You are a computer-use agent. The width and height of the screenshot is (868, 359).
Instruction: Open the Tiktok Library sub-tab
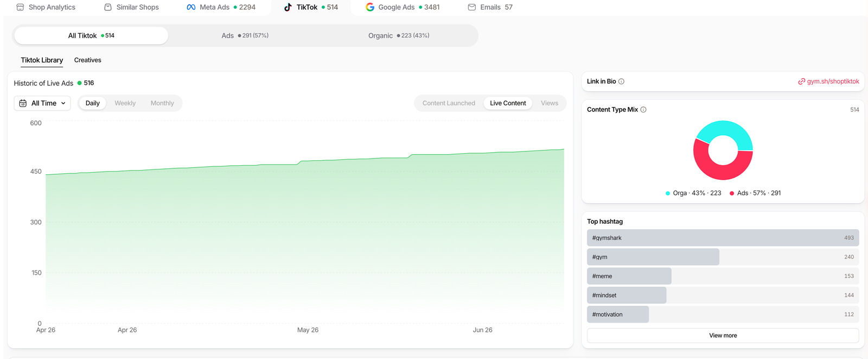pos(42,60)
